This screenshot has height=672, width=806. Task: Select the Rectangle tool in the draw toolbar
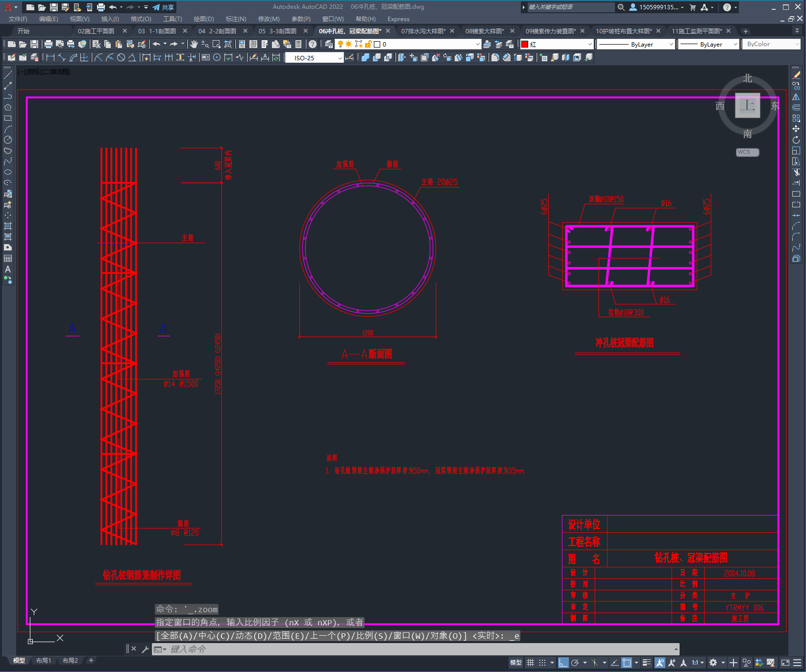coord(8,118)
